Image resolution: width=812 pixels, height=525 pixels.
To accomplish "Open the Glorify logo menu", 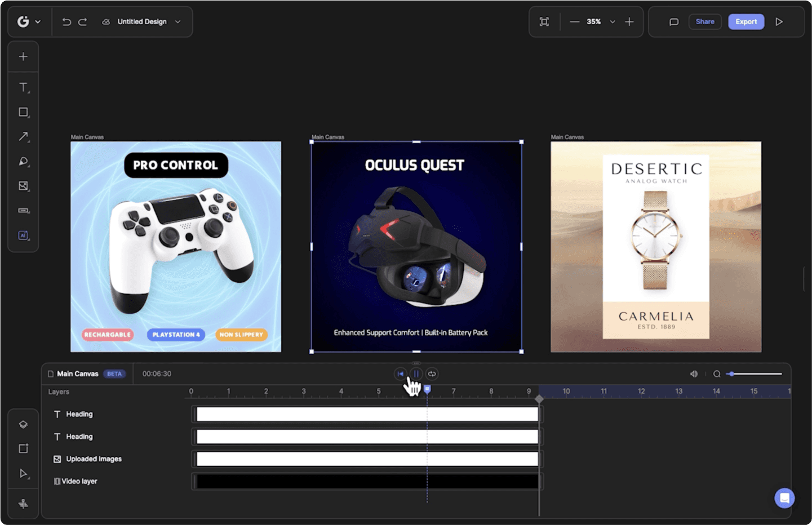I will (x=29, y=21).
